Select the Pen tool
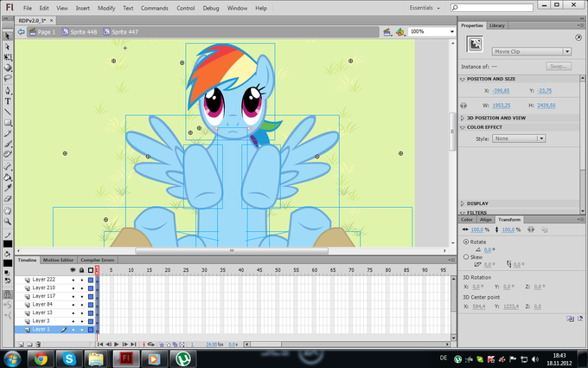Viewport: 588px width, 368px height. (7, 91)
